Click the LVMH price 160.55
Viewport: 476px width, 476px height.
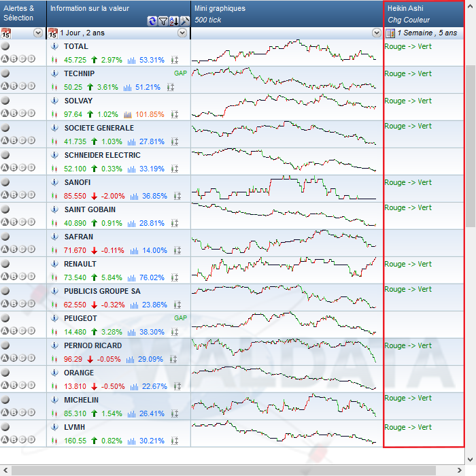pos(75,441)
